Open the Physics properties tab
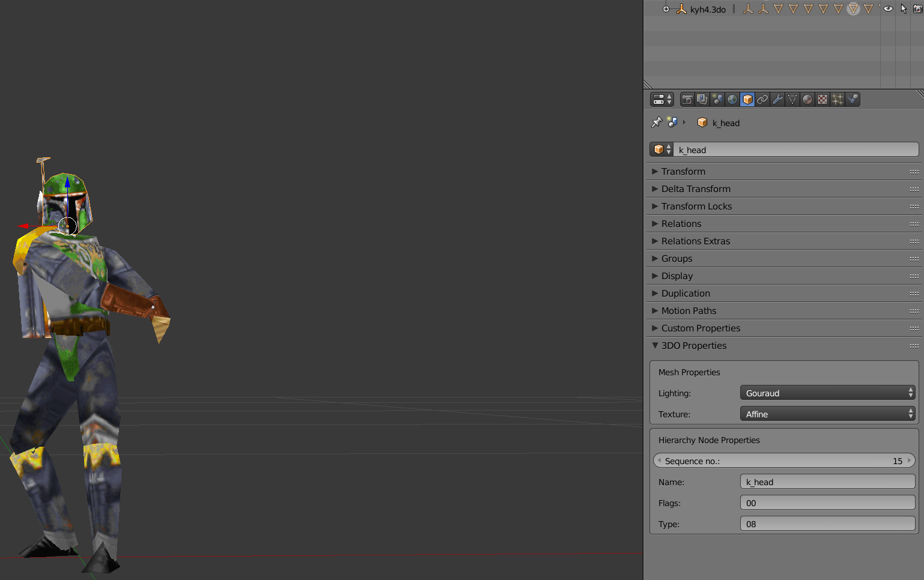The height and width of the screenshot is (580, 924). (853, 100)
